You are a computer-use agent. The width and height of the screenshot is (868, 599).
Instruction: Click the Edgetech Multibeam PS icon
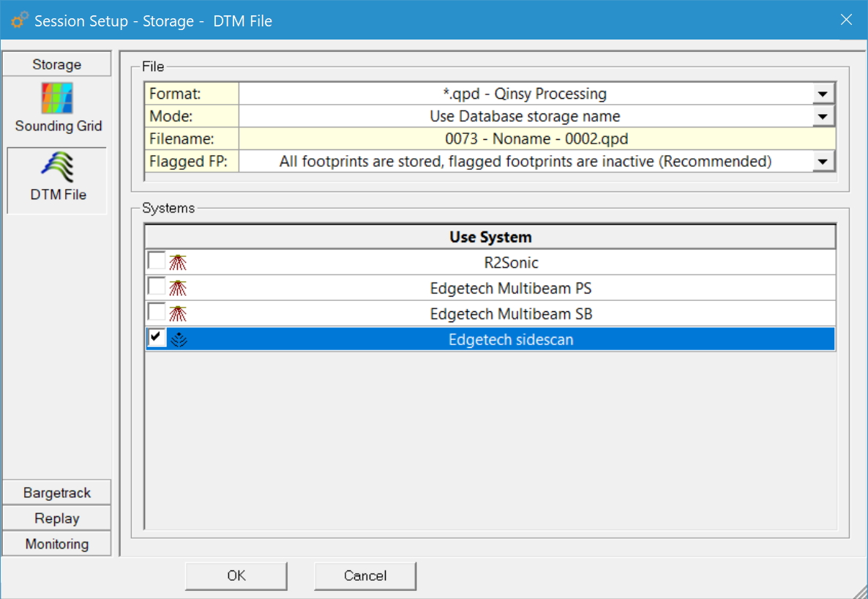pos(178,288)
